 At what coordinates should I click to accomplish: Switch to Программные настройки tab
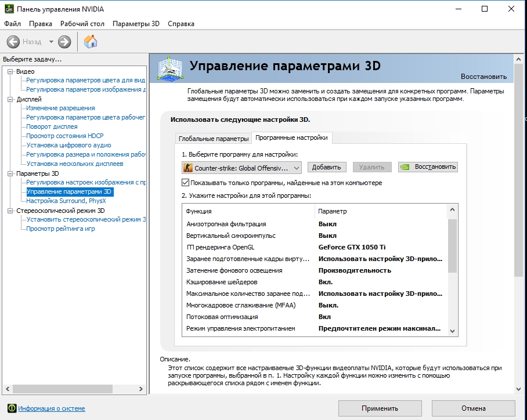pos(291,137)
